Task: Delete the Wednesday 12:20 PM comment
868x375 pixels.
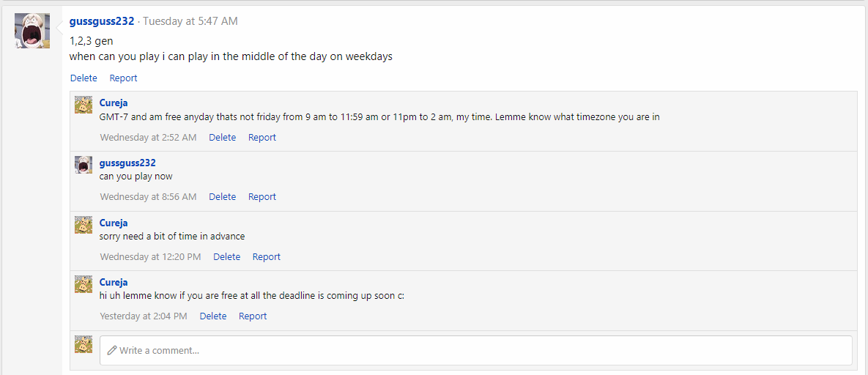Action: (x=227, y=256)
